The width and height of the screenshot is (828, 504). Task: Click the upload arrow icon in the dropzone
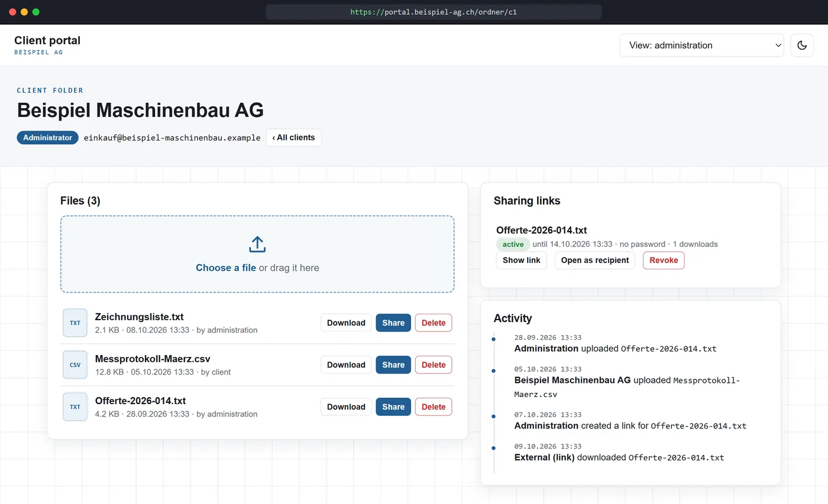(x=257, y=245)
